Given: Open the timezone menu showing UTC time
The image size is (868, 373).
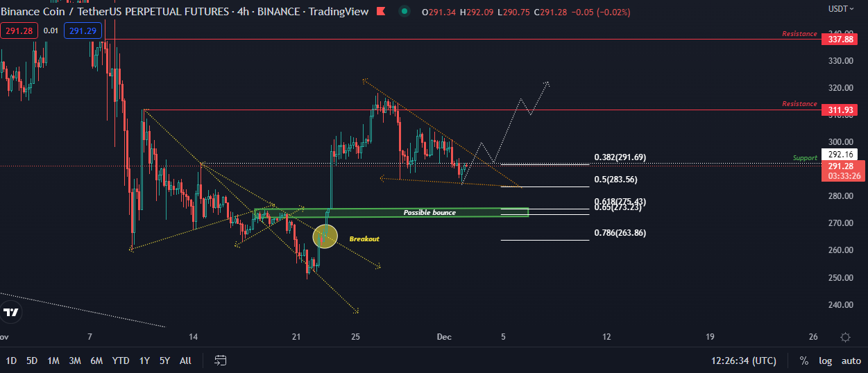Looking at the screenshot, I should (x=743, y=361).
